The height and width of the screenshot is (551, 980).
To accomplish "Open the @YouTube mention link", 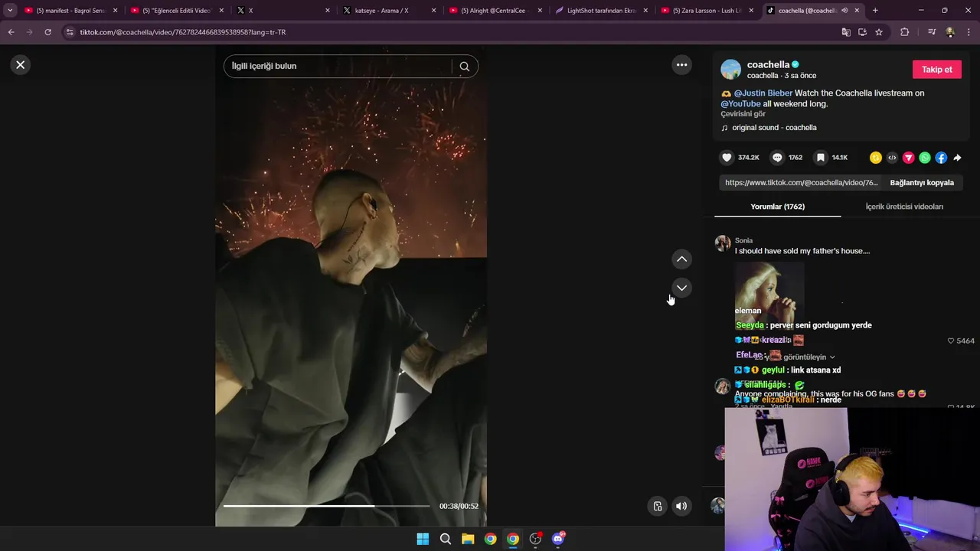I will click(740, 104).
